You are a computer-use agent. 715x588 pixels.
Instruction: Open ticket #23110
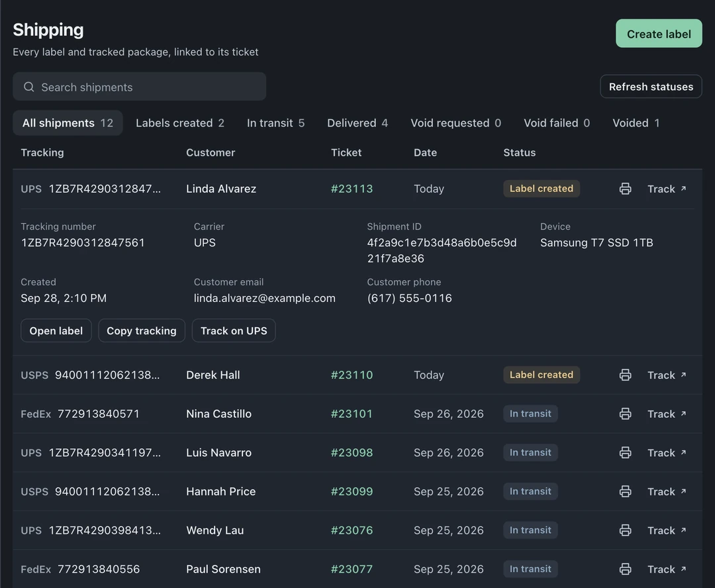click(352, 375)
